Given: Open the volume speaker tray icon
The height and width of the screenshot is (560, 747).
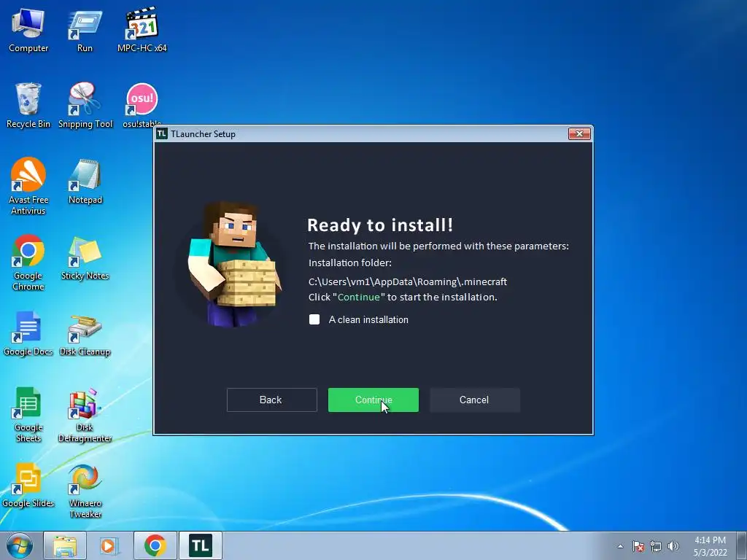Looking at the screenshot, I should pyautogui.click(x=673, y=546).
